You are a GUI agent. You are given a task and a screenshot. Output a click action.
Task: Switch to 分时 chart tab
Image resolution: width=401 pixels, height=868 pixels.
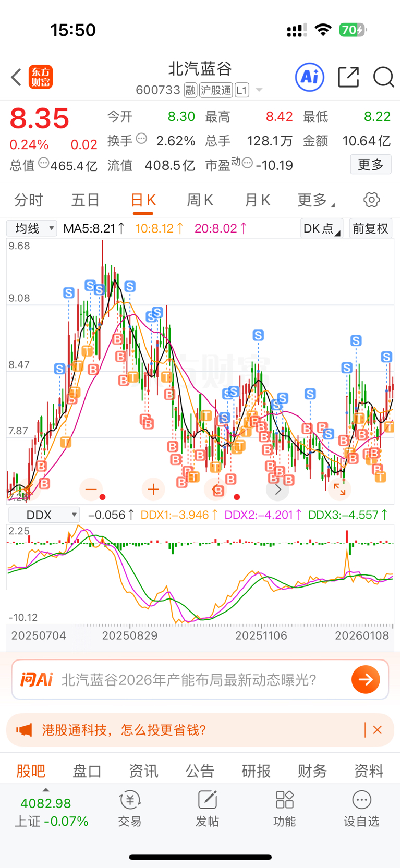point(29,200)
